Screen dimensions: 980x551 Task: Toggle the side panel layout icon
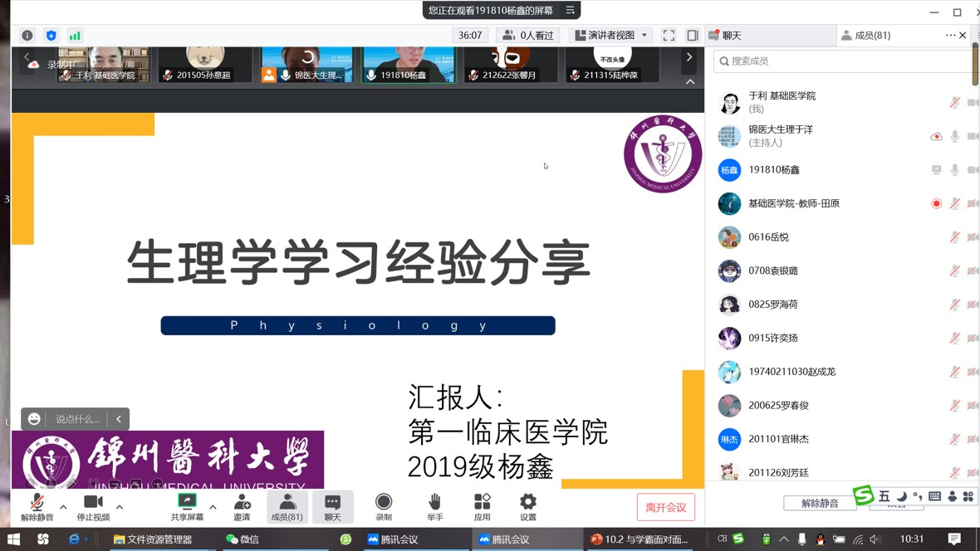(x=692, y=36)
